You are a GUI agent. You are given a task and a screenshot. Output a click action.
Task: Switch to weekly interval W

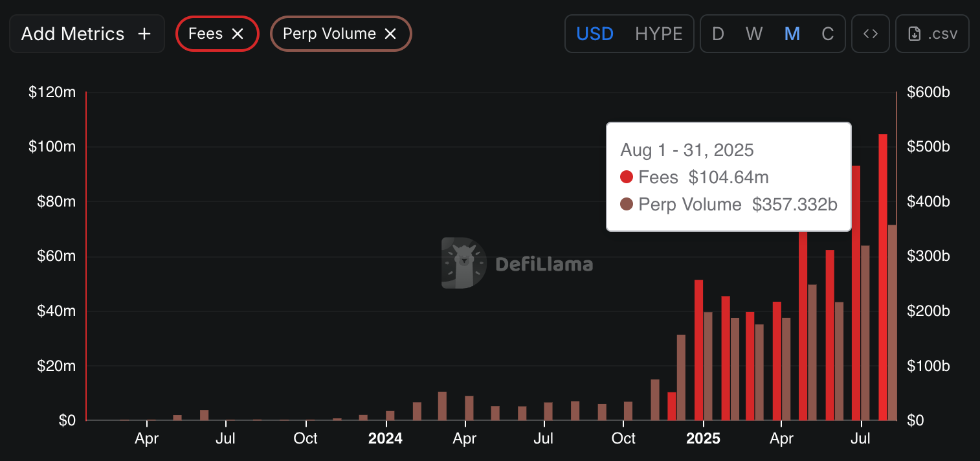(x=753, y=33)
